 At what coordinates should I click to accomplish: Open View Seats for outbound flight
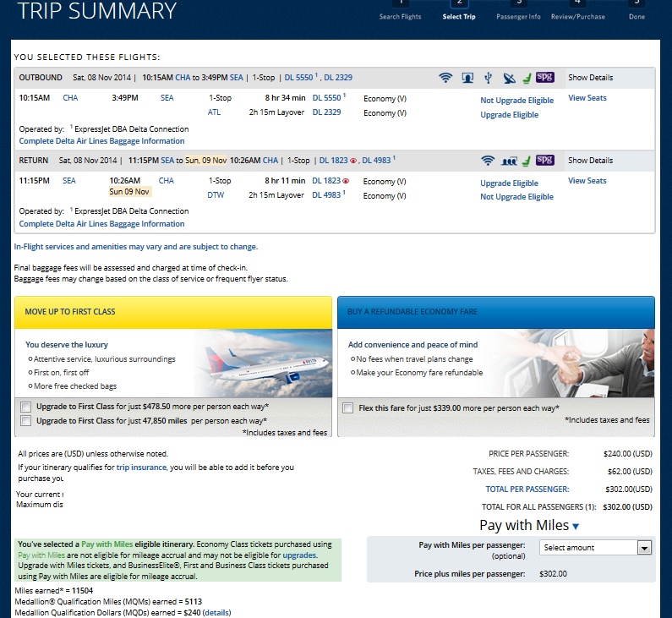[x=587, y=98]
